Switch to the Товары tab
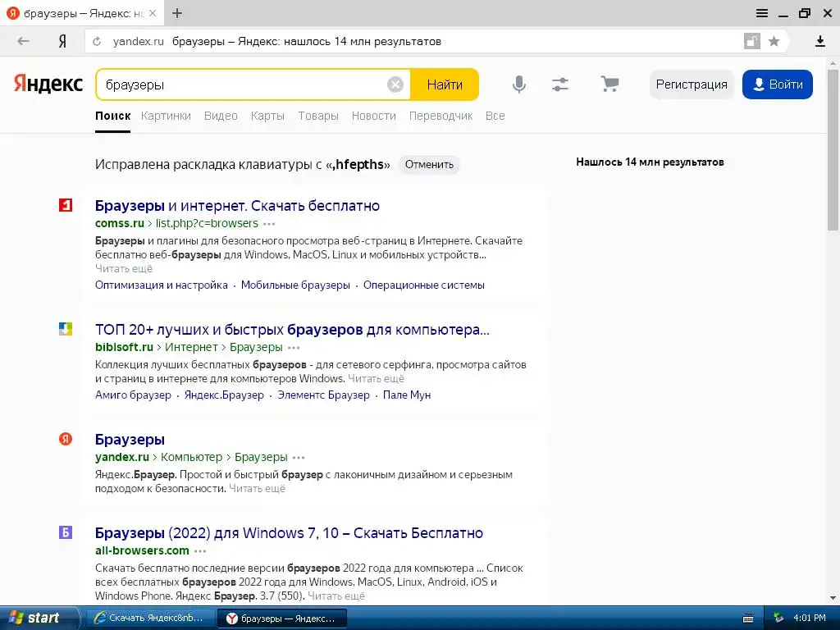The width and height of the screenshot is (840, 630). tap(318, 116)
